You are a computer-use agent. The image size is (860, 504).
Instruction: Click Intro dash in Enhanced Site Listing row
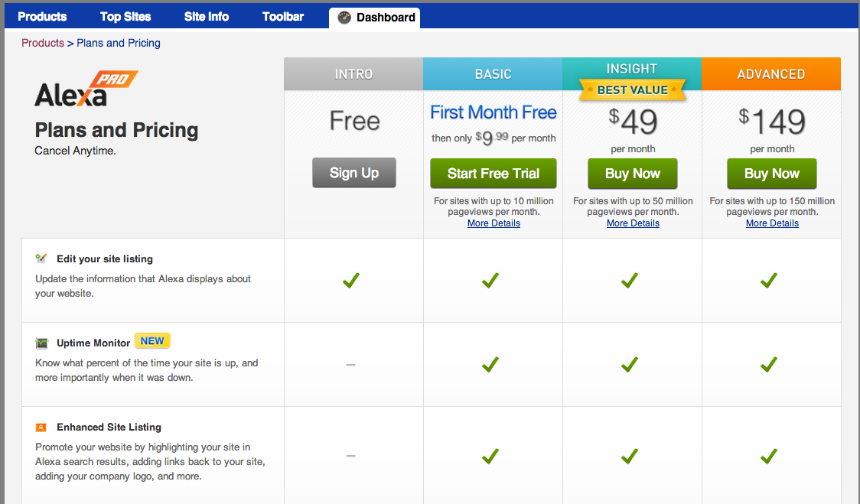coord(351,456)
